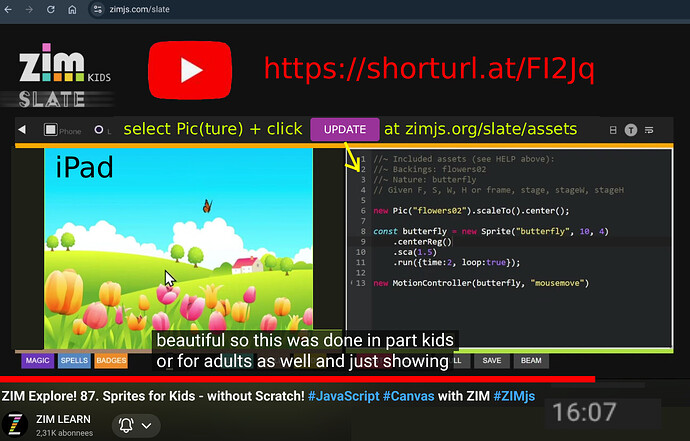Click the browser back arrow
Screen dimensions: 690x441
8,9
